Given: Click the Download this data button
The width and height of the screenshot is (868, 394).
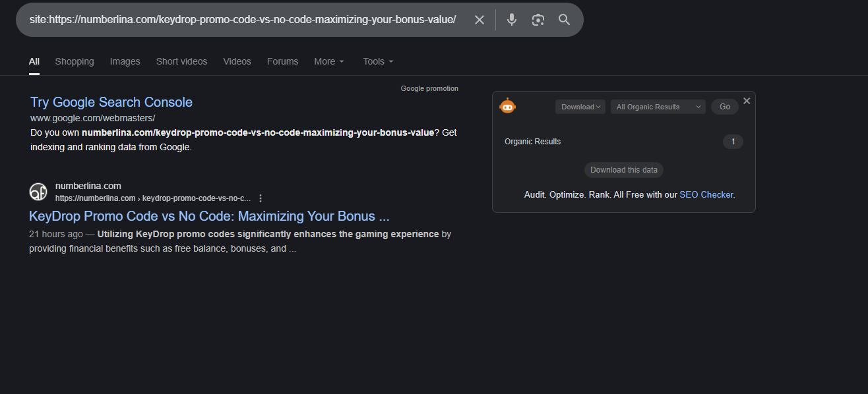Looking at the screenshot, I should [x=624, y=170].
